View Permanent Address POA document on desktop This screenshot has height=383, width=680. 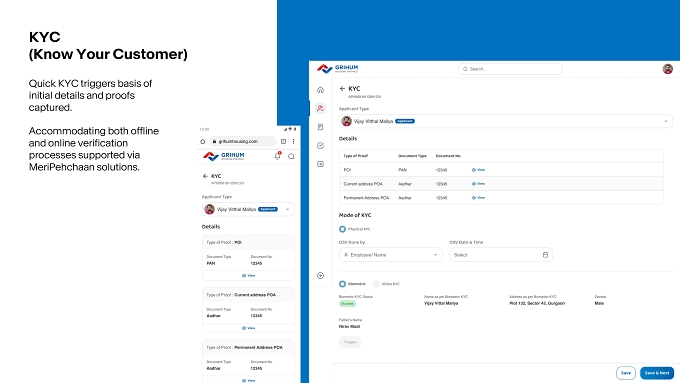pyautogui.click(x=478, y=198)
